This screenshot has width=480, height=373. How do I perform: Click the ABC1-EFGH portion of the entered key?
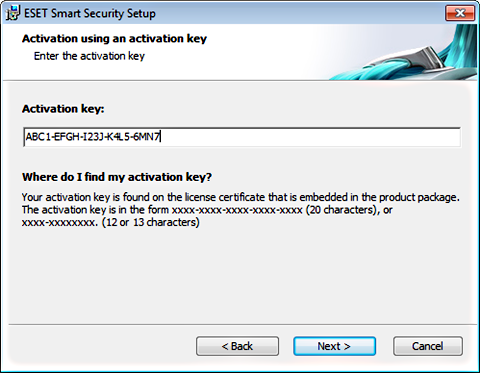52,137
